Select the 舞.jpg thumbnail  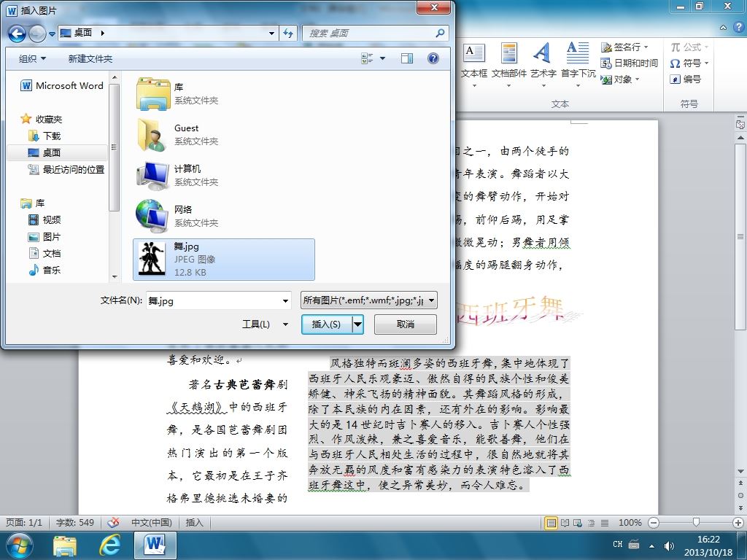point(152,259)
